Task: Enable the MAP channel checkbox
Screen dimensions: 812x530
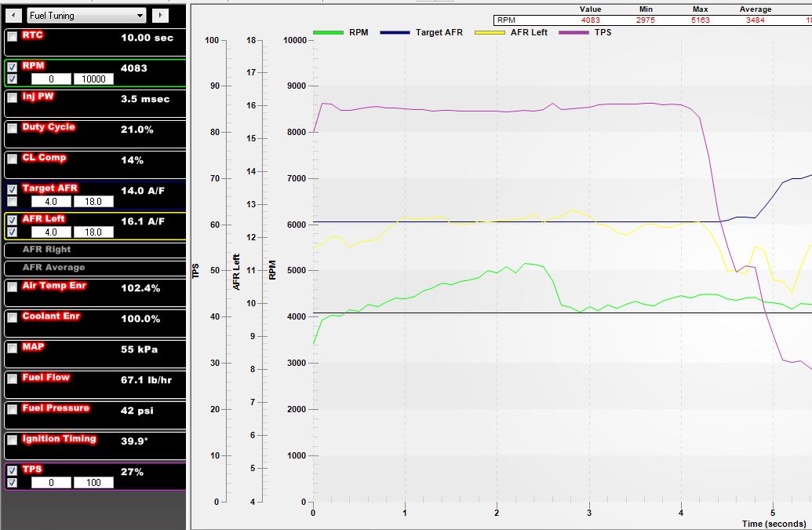Action: pos(12,349)
